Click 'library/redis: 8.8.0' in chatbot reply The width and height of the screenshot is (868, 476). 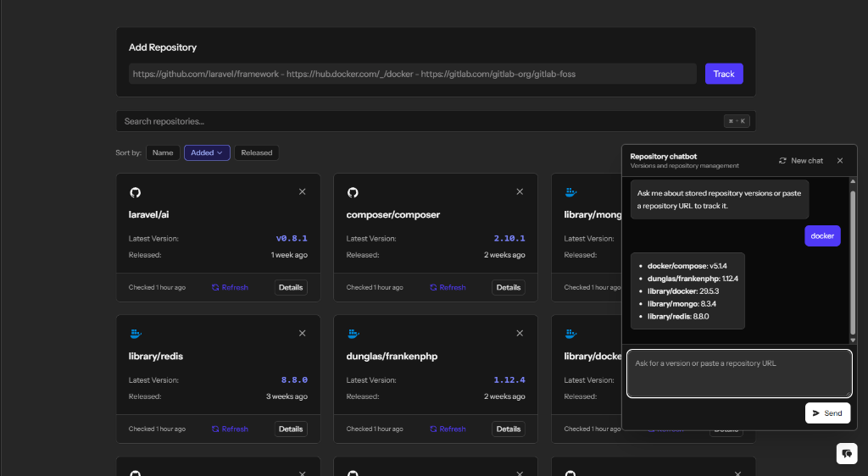[x=678, y=317]
